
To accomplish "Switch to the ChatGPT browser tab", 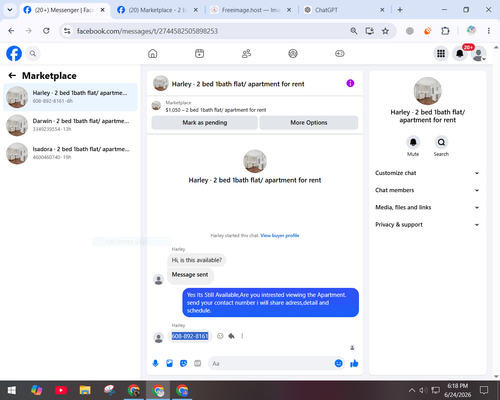I will 344,10.
